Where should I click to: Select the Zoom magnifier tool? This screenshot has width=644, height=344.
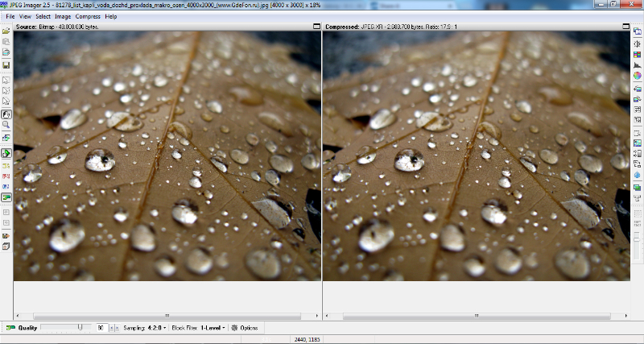[x=6, y=125]
